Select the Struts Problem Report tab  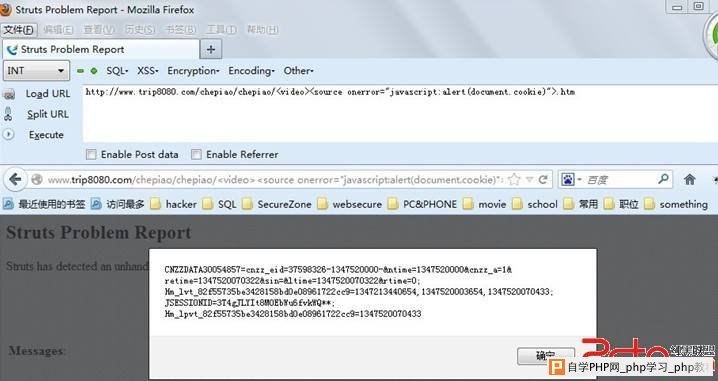tap(101, 49)
